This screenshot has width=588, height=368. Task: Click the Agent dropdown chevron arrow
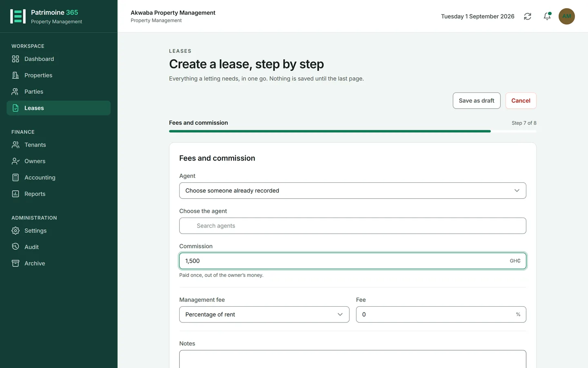point(517,191)
